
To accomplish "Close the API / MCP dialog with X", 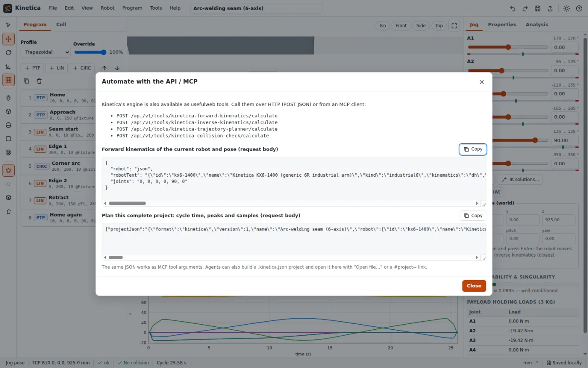I will [482, 82].
